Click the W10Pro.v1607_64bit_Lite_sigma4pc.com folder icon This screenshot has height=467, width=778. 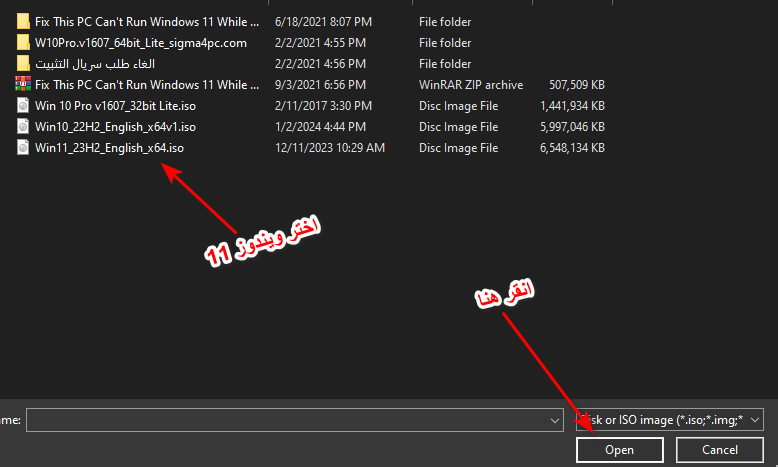pyautogui.click(x=23, y=43)
